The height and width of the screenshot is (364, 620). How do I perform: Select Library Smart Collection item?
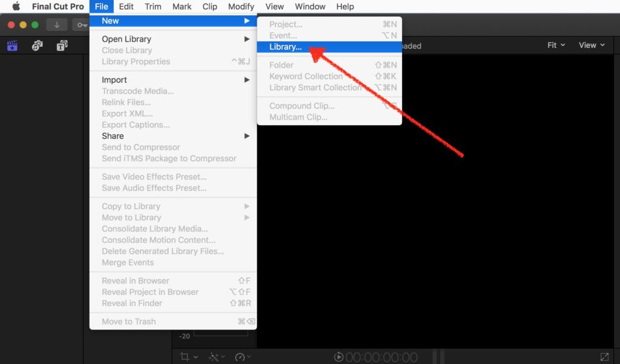point(329,87)
